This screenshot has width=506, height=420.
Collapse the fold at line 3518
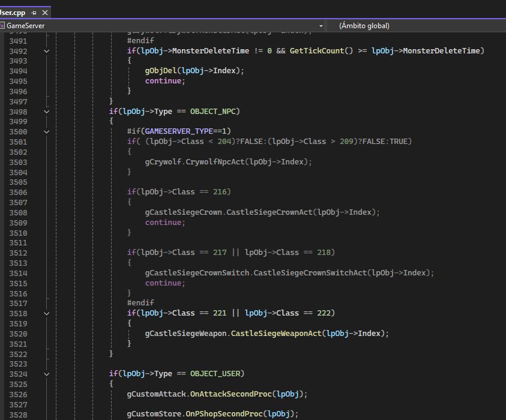click(46, 314)
